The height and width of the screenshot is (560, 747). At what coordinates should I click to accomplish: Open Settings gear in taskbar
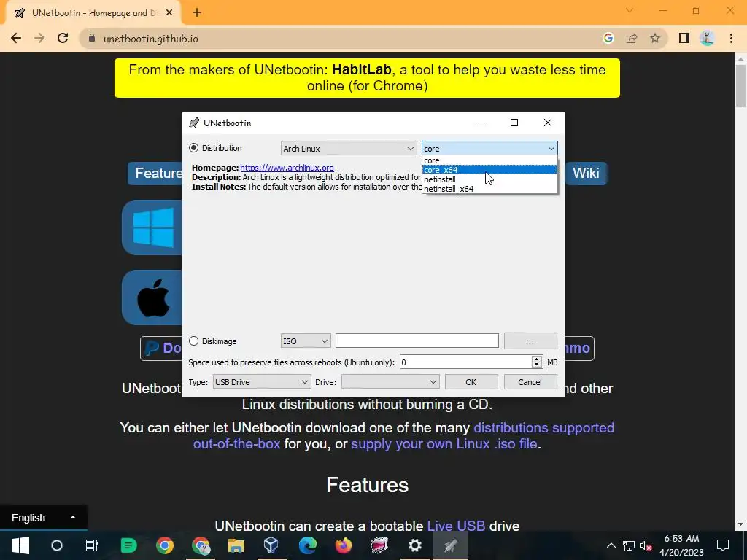(415, 545)
